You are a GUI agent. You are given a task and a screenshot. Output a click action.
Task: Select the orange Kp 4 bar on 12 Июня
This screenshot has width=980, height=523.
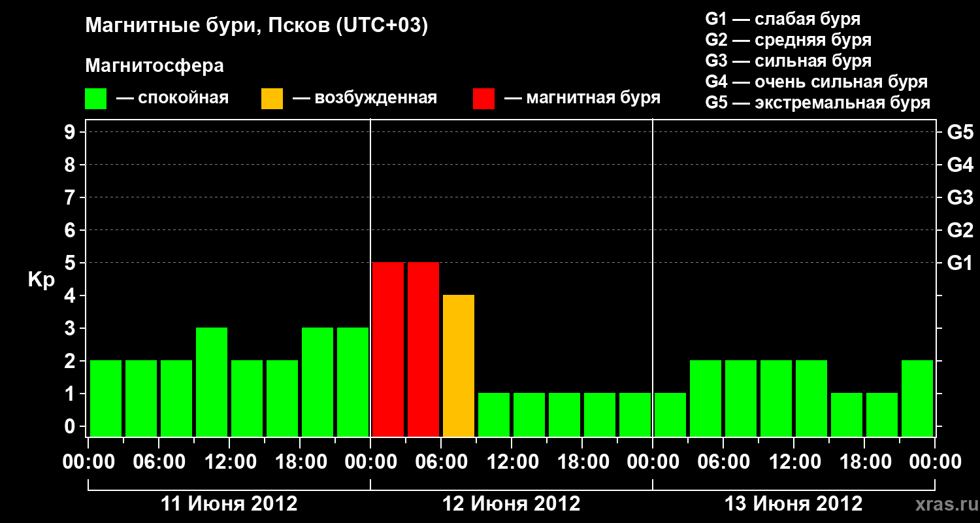pyautogui.click(x=459, y=365)
